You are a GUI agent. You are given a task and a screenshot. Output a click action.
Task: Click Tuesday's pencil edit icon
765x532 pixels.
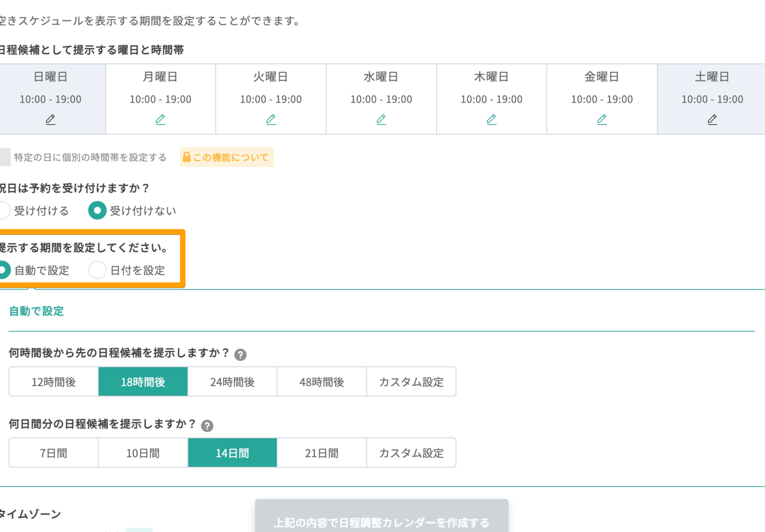pyautogui.click(x=271, y=119)
